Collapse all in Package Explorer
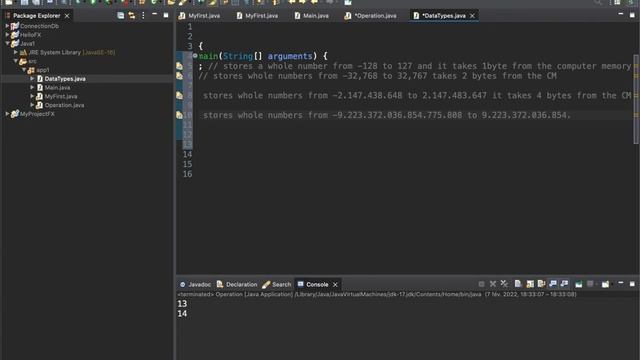The width and height of the screenshot is (640, 360). [120, 16]
